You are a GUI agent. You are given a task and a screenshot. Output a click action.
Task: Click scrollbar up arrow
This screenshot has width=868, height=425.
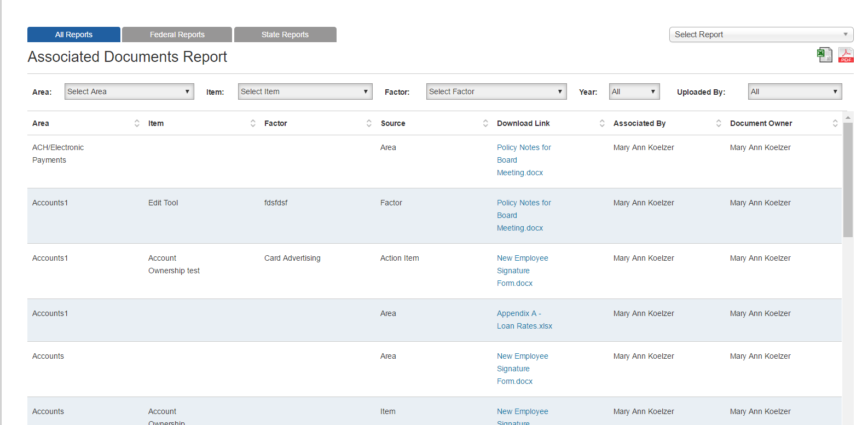pyautogui.click(x=848, y=117)
